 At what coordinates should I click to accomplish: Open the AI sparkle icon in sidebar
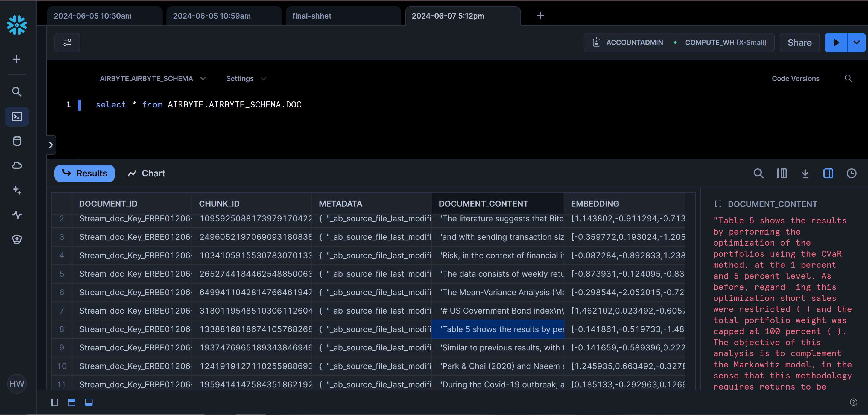pos(17,190)
